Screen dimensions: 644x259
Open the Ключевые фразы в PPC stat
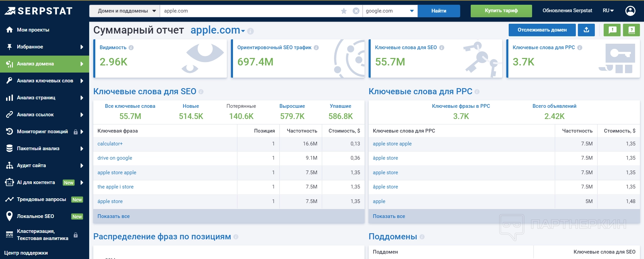pos(461,112)
